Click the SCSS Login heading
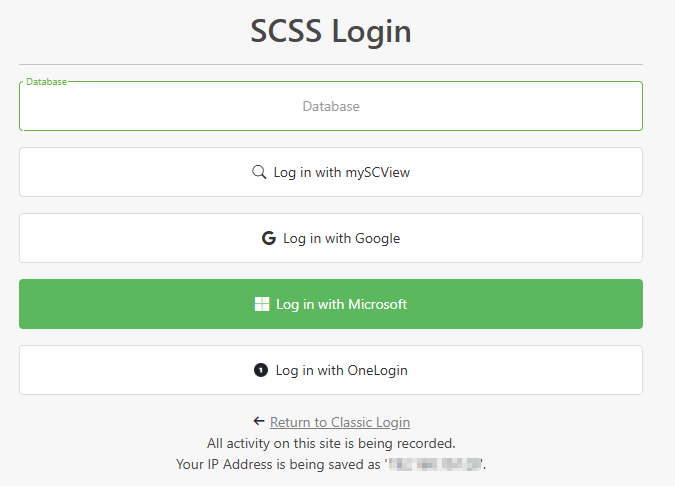 click(x=331, y=31)
